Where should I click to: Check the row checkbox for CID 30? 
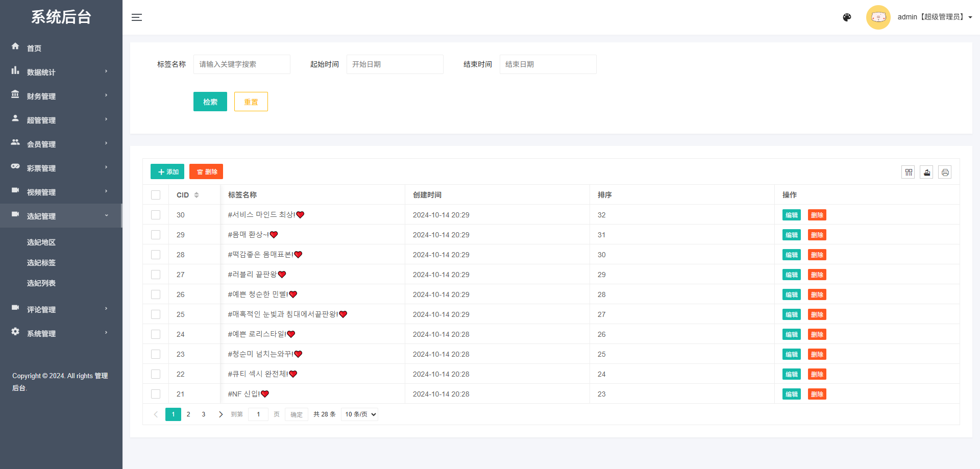(156, 215)
